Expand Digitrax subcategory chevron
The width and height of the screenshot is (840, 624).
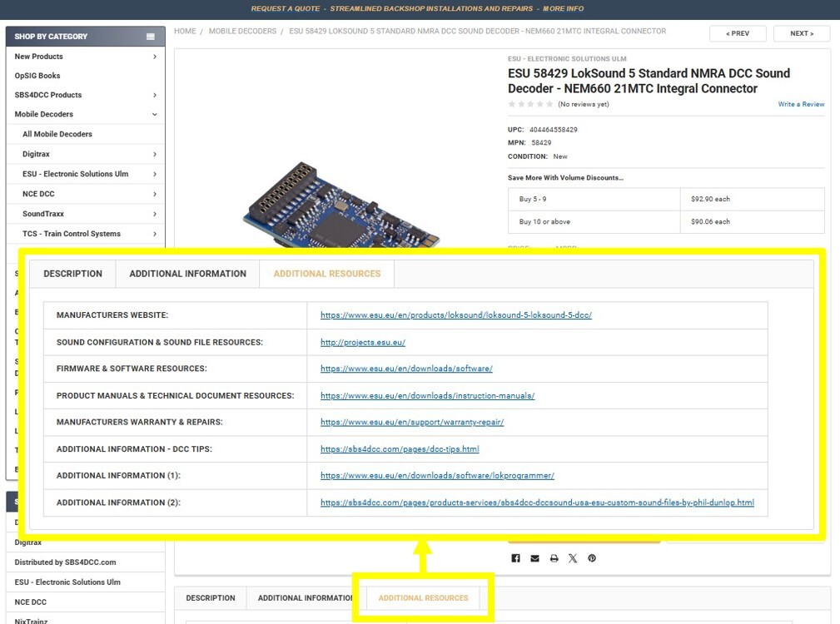click(155, 154)
